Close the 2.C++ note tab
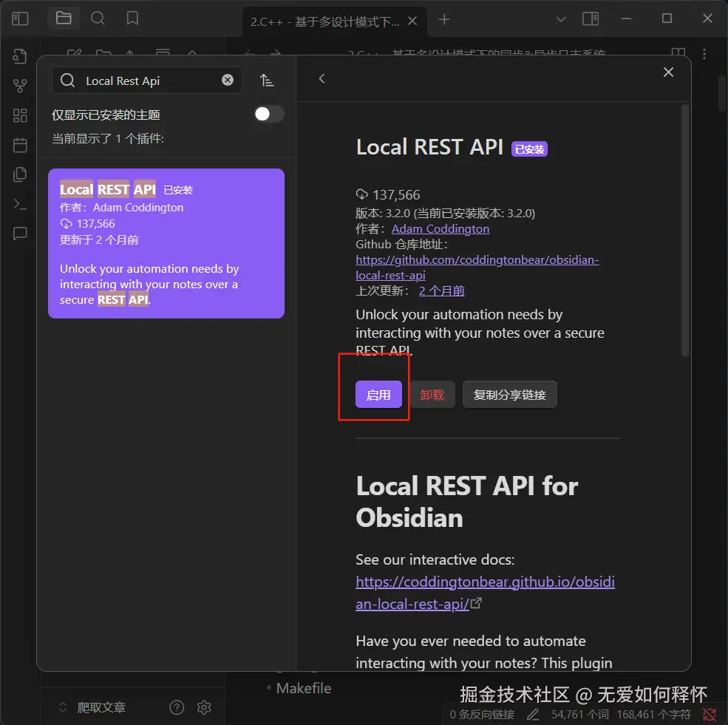The image size is (728, 725). tap(412, 21)
